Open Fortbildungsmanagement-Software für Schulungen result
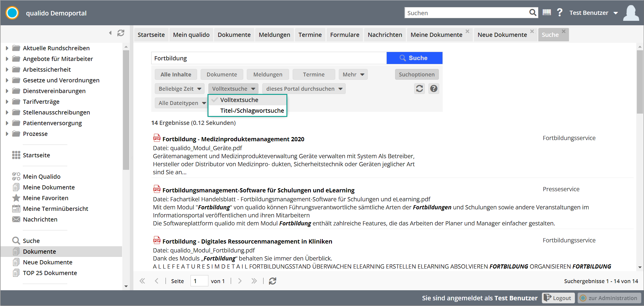644x306 pixels. point(258,190)
